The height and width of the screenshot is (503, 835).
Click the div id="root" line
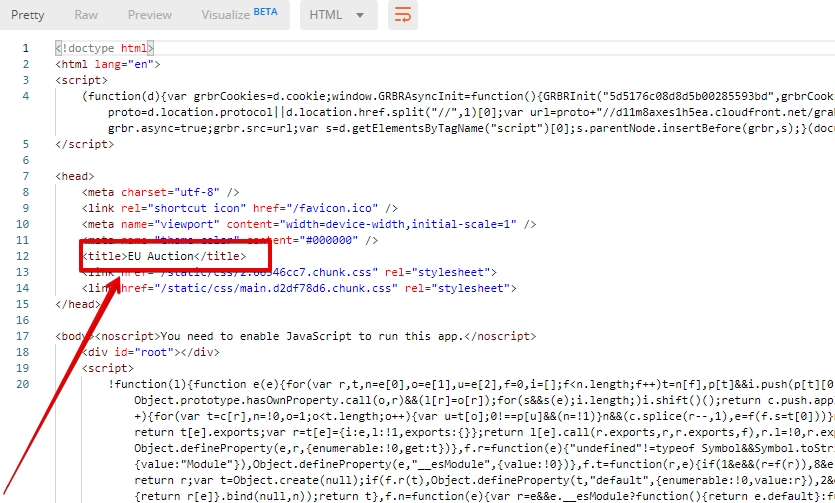151,352
